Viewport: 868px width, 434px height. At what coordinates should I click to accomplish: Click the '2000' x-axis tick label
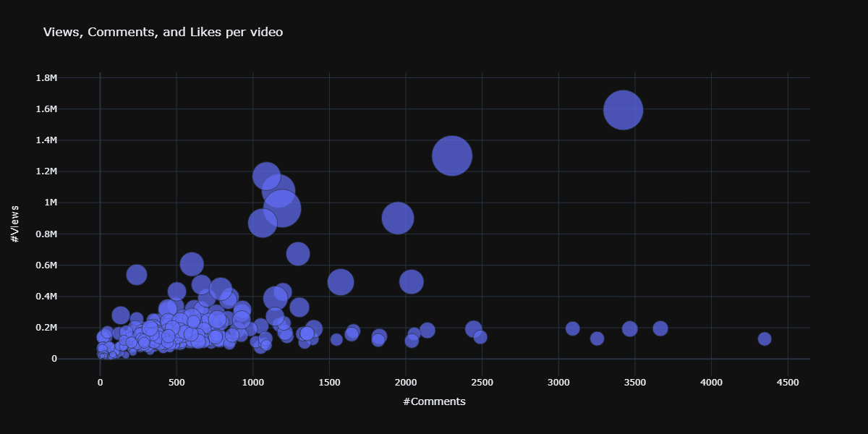[405, 382]
